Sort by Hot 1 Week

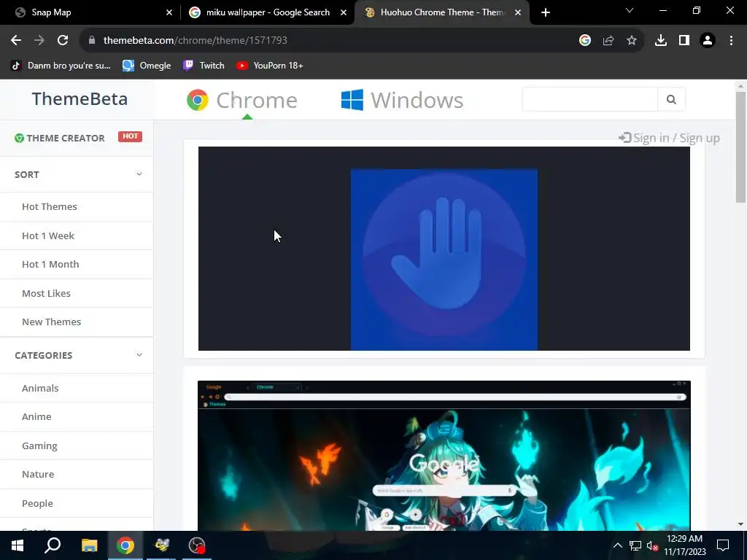[48, 236]
